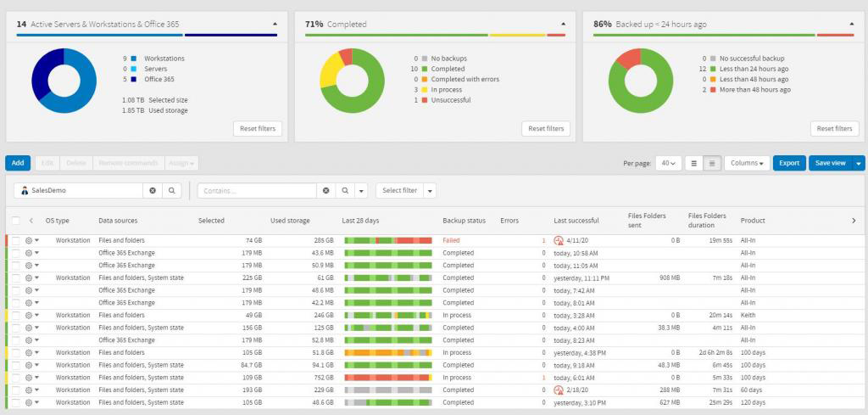The width and height of the screenshot is (868, 415).
Task: Open the Select filter dropdown
Action: (405, 191)
